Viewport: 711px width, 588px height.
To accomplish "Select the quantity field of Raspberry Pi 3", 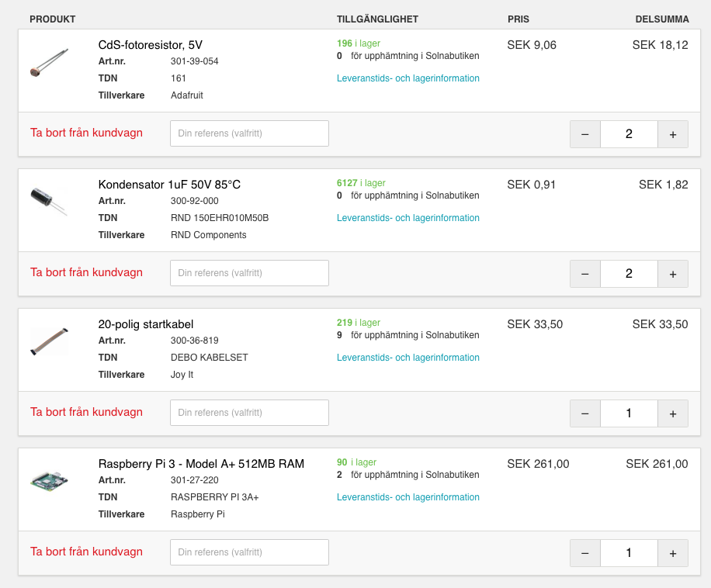I will (629, 553).
